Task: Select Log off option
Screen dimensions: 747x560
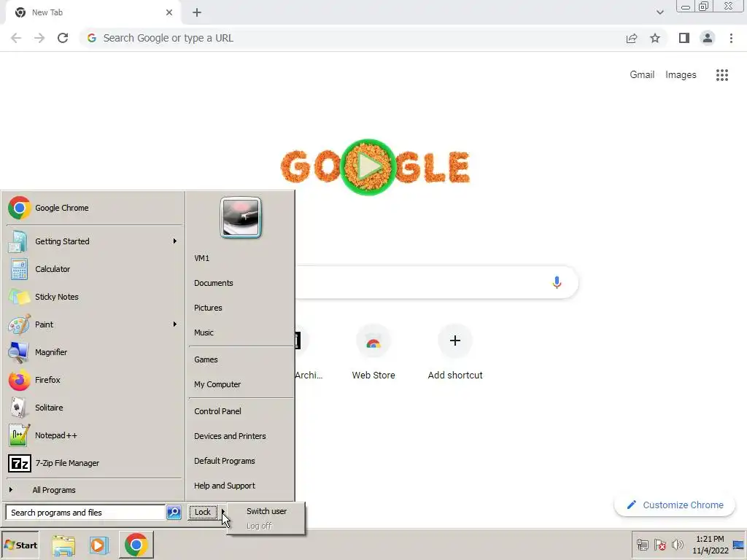Action: click(x=266, y=526)
